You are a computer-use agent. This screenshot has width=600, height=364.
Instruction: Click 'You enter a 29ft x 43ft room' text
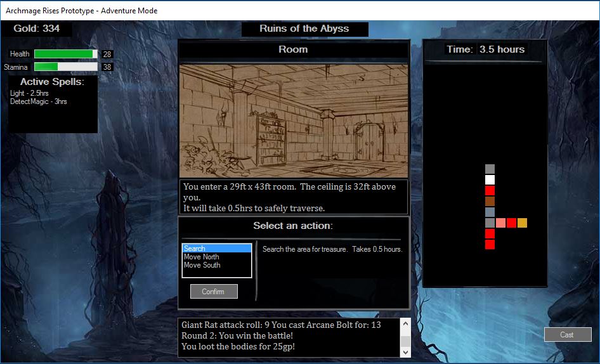click(239, 187)
